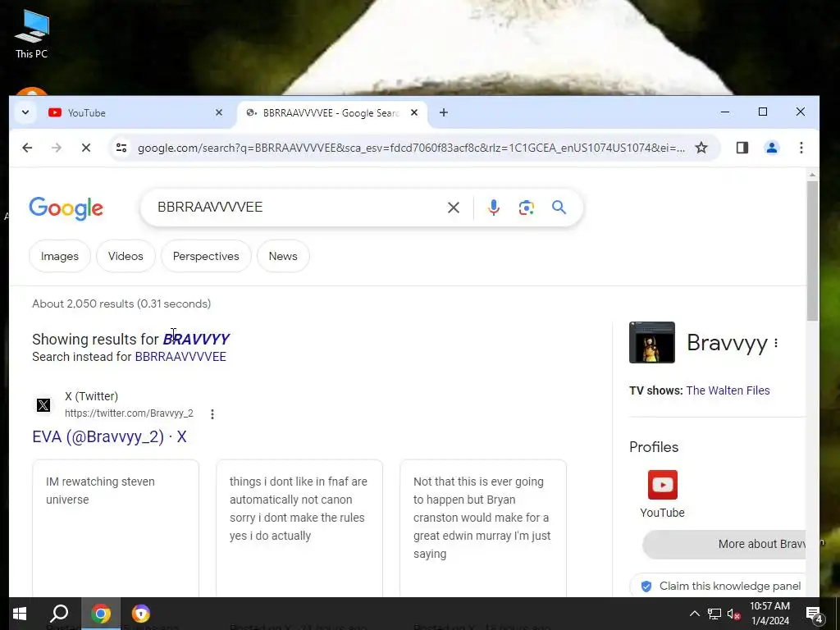Go back to previous page
The height and width of the screenshot is (630, 840).
coord(27,148)
